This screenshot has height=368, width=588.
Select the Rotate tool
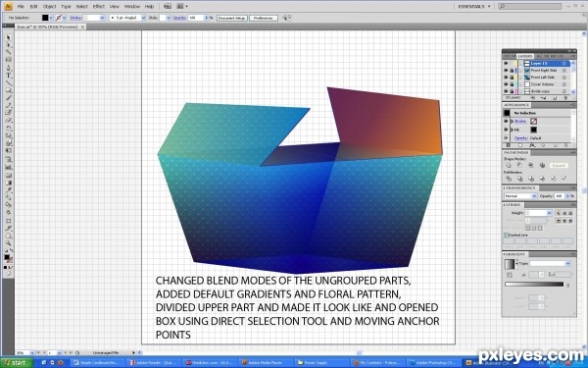[9, 129]
